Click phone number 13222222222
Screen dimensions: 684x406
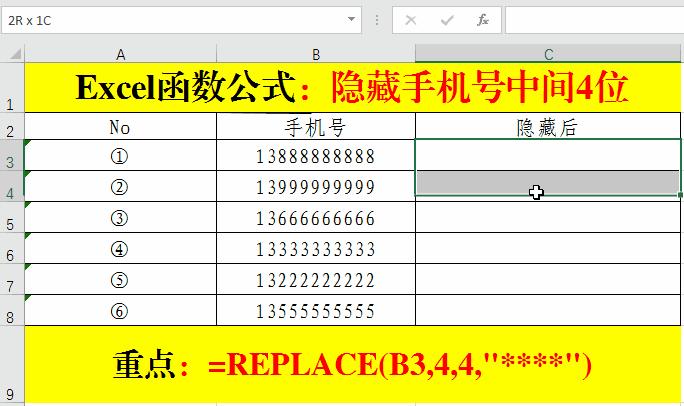[x=316, y=279]
